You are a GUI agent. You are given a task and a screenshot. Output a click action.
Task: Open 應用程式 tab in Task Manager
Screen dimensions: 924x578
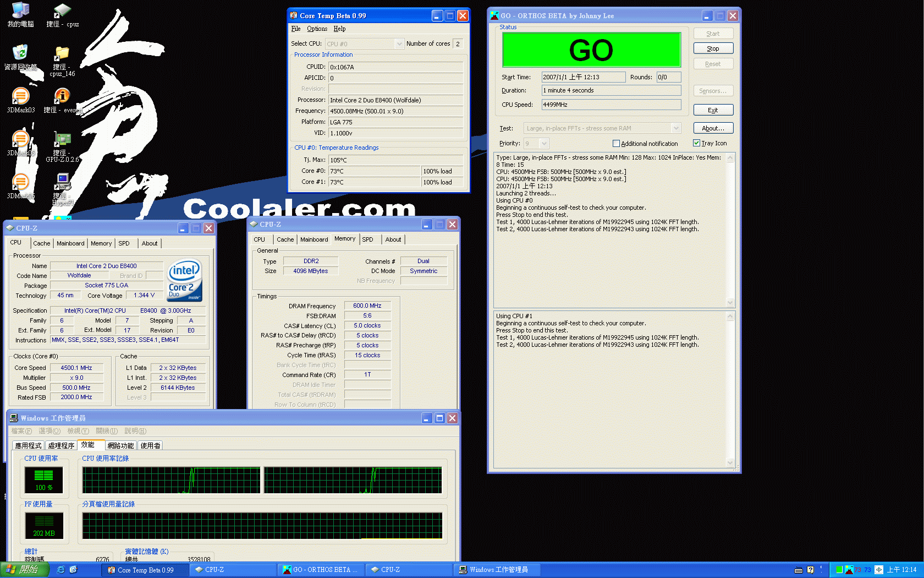28,445
